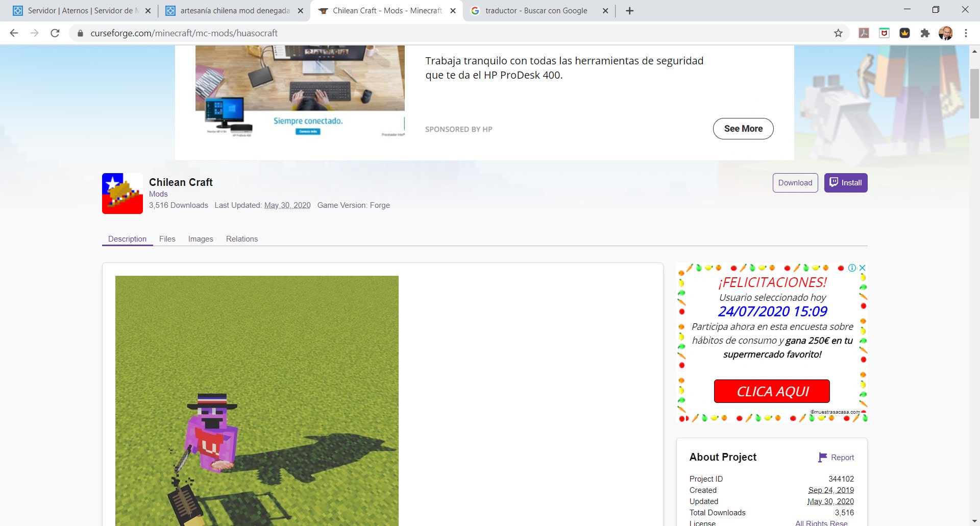Open the Chilean Craft title link
The width and height of the screenshot is (980, 526).
point(181,182)
